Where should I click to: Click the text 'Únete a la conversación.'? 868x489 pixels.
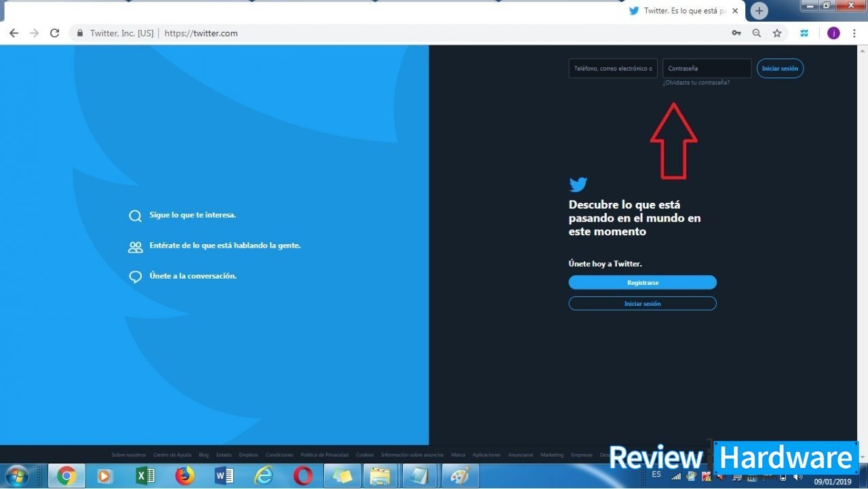(x=193, y=276)
